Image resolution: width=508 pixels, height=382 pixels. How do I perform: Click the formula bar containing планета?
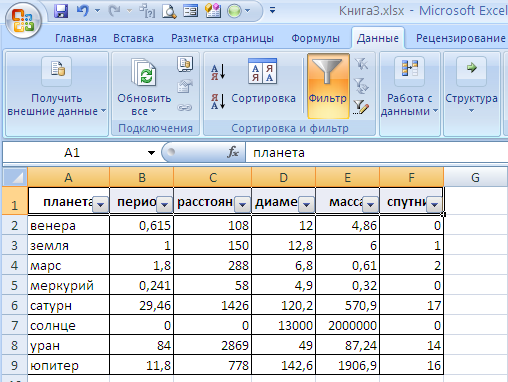[x=377, y=153]
